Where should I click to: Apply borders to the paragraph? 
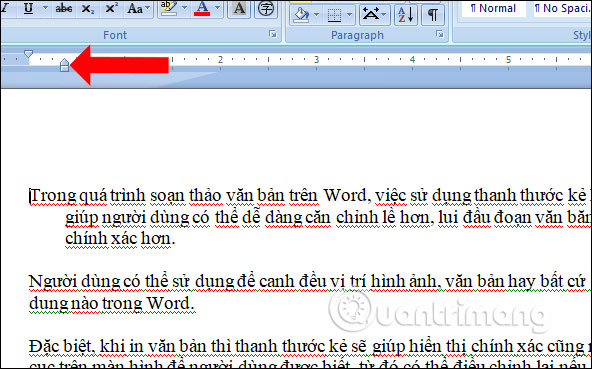tap(335, 15)
